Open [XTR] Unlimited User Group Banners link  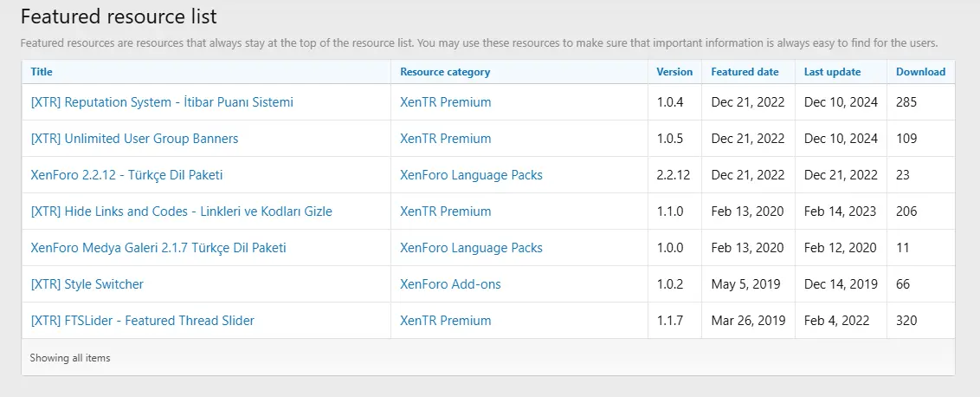pos(134,139)
